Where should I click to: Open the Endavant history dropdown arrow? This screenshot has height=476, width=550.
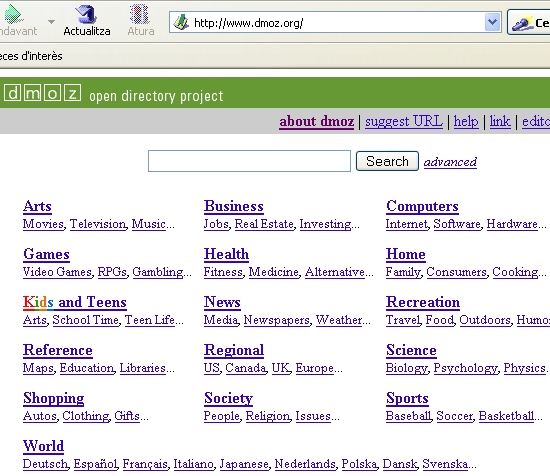[x=52, y=22]
